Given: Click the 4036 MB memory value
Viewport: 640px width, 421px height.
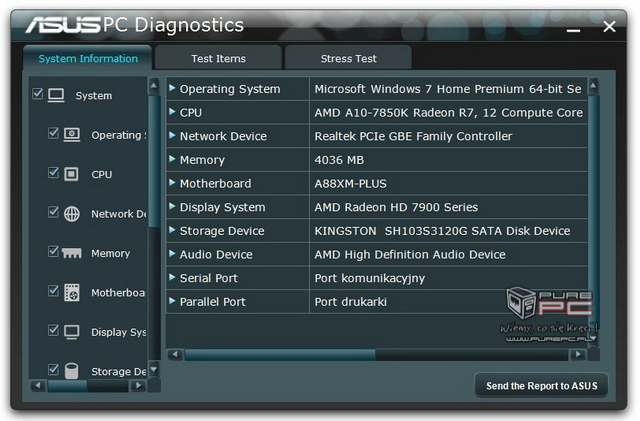Looking at the screenshot, I should click(339, 160).
